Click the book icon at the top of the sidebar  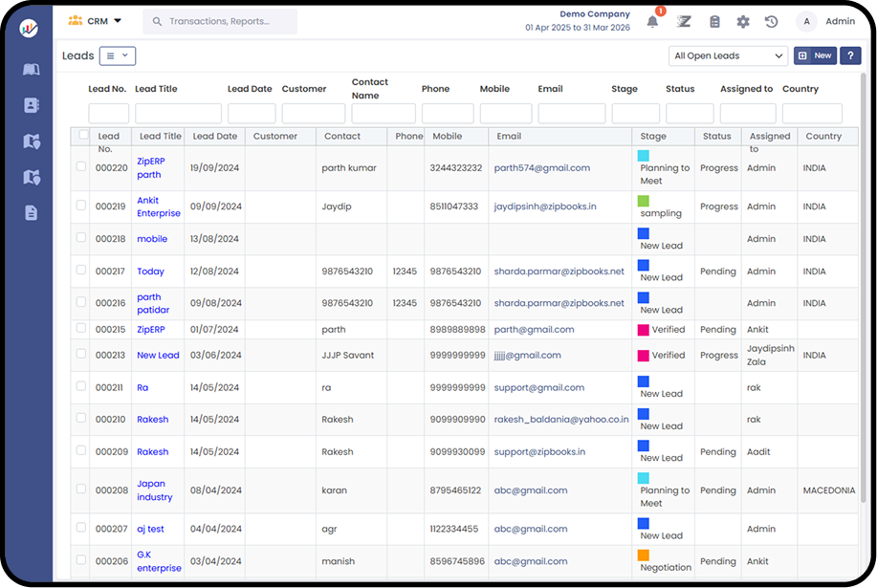pyautogui.click(x=31, y=68)
